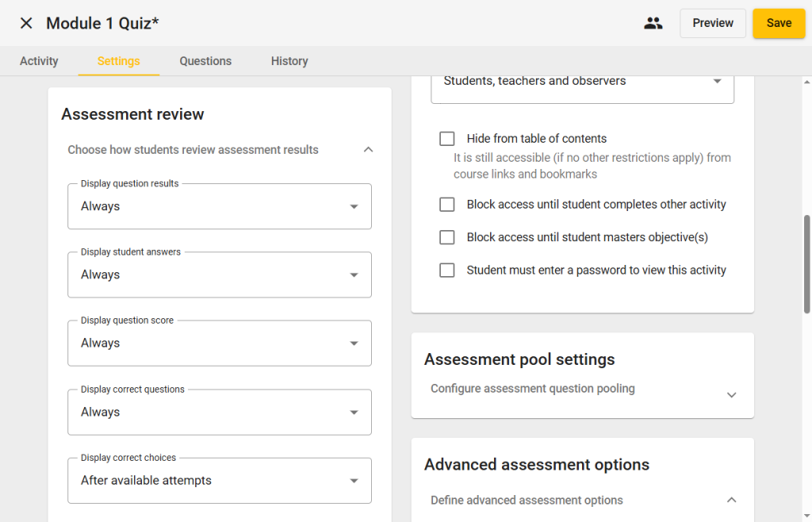Click the Preview button
The width and height of the screenshot is (812, 522).
point(712,23)
